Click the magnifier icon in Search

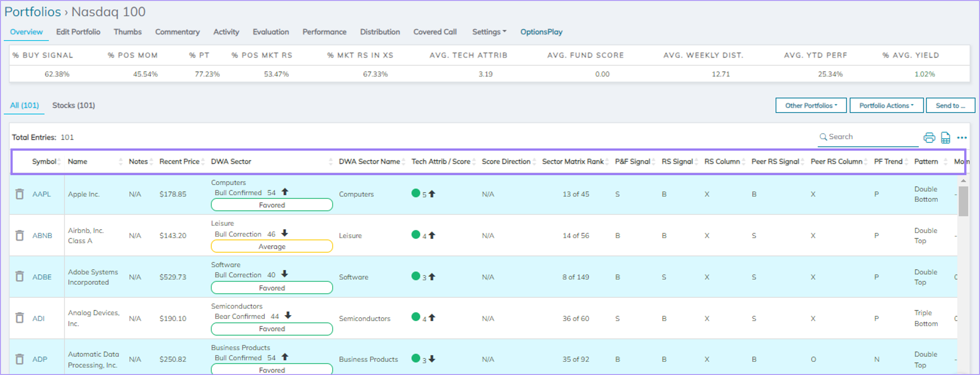point(823,137)
